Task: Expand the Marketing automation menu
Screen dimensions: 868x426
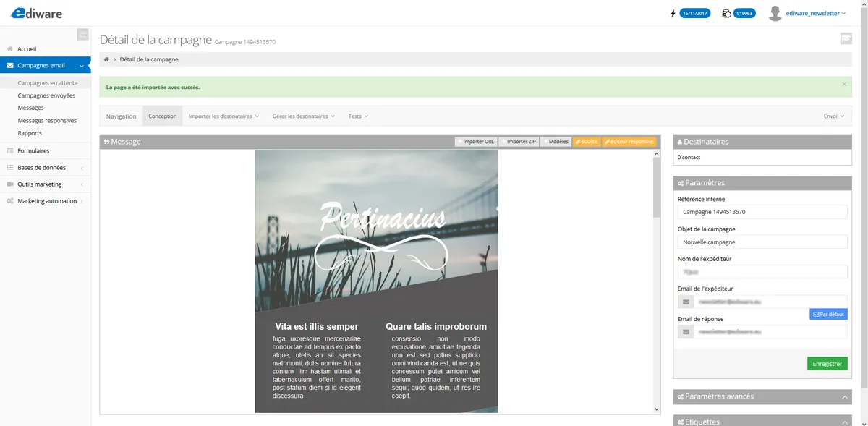Action: pyautogui.click(x=82, y=201)
